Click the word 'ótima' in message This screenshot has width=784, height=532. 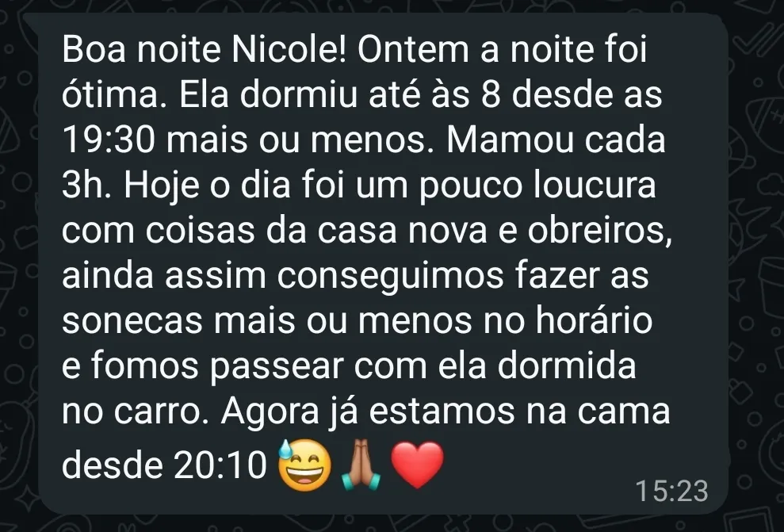[111, 94]
